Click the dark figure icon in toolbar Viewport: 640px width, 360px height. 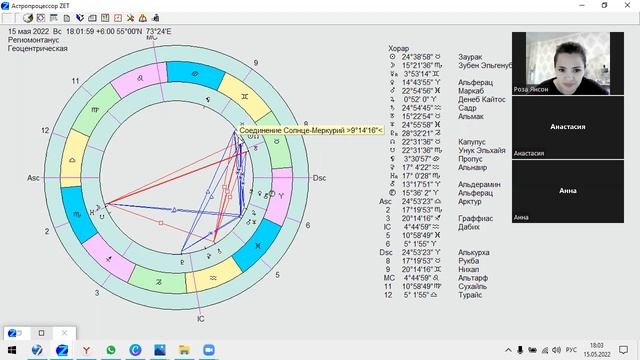[x=156, y=18]
